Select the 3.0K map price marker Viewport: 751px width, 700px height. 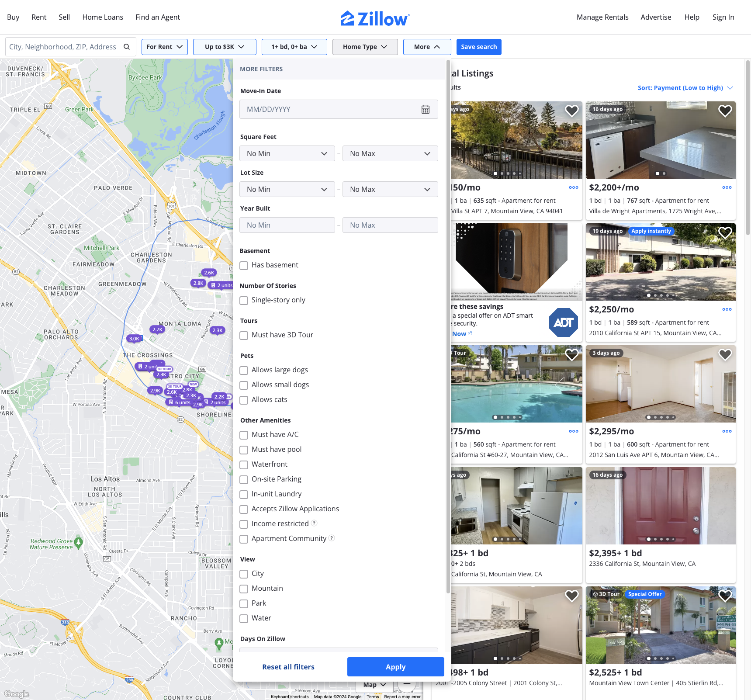point(134,339)
